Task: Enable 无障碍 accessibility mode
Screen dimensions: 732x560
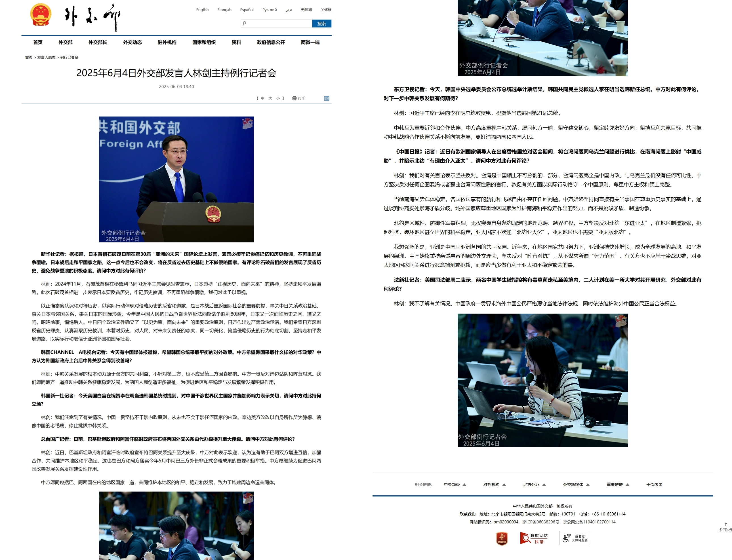Action: click(306, 10)
